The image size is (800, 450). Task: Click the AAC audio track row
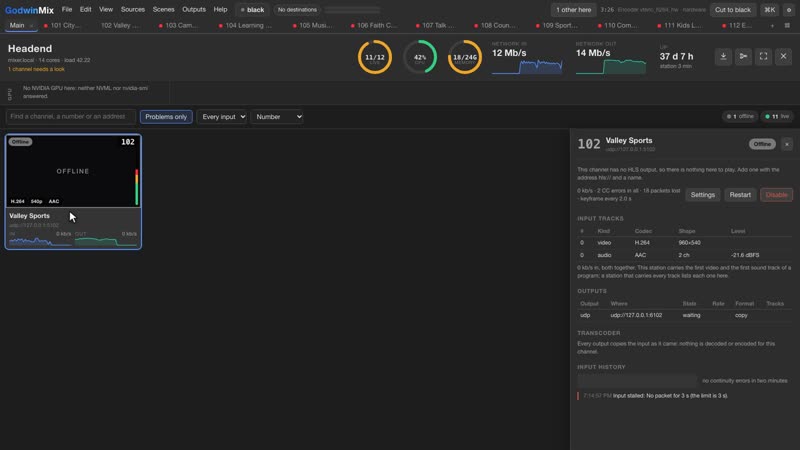pyautogui.click(x=685, y=255)
